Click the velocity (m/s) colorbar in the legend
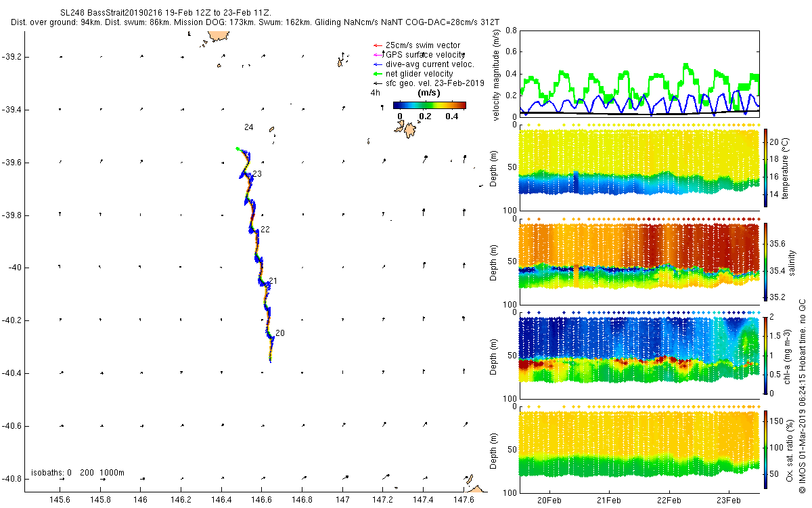 coord(430,105)
